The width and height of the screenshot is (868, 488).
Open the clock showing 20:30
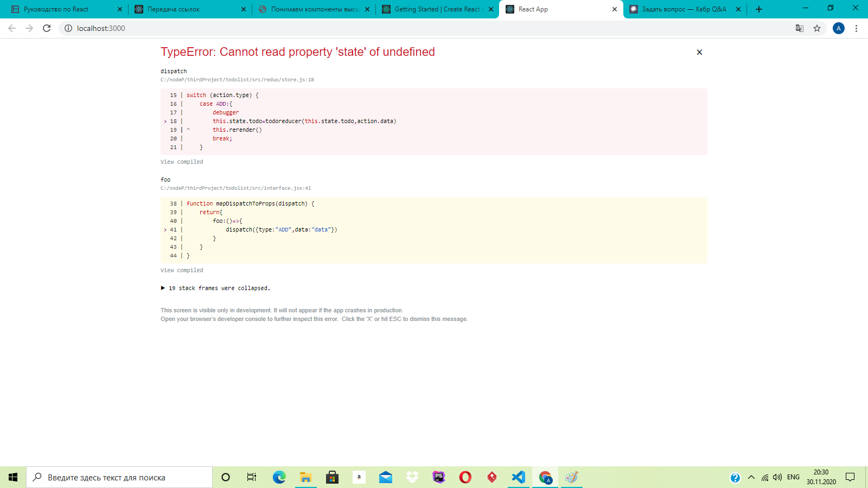point(821,477)
